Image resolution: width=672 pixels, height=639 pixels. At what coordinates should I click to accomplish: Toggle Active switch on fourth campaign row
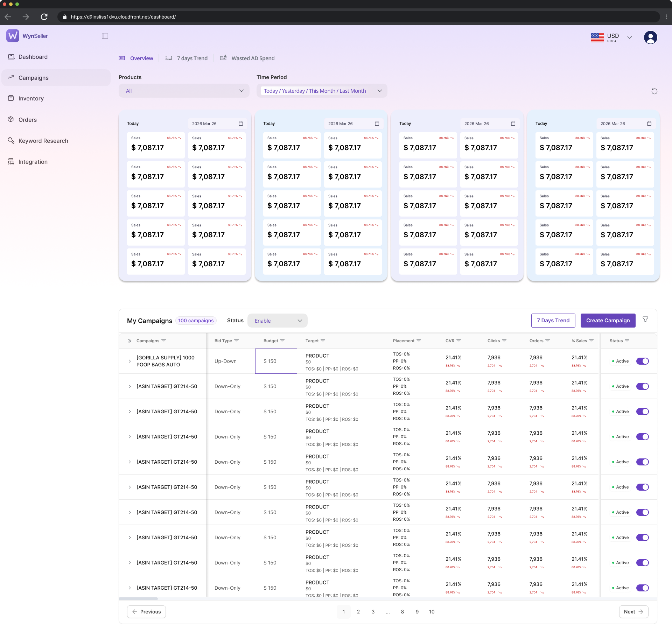coord(642,437)
